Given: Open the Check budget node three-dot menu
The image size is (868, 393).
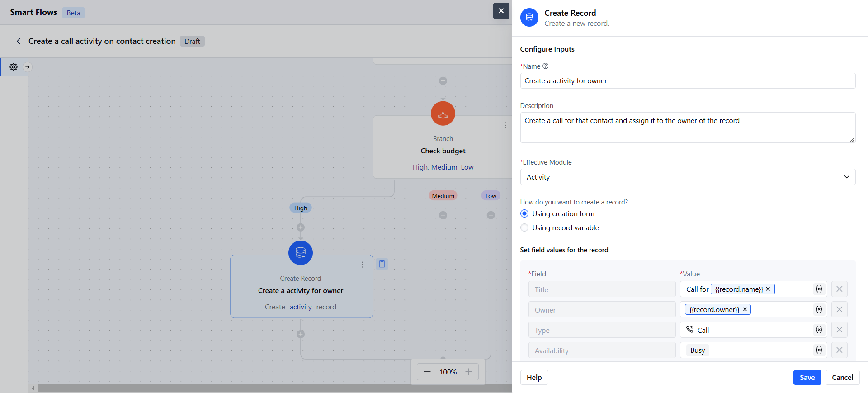Looking at the screenshot, I should tap(505, 125).
